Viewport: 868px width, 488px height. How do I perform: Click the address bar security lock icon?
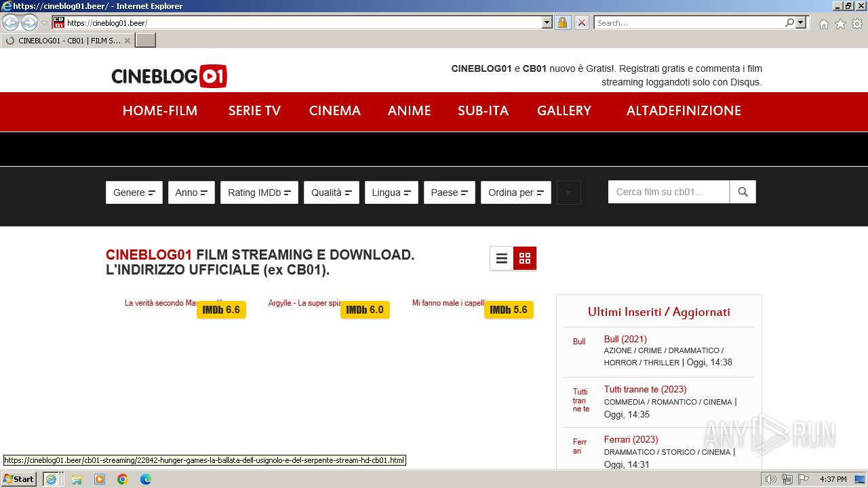pyautogui.click(x=562, y=22)
